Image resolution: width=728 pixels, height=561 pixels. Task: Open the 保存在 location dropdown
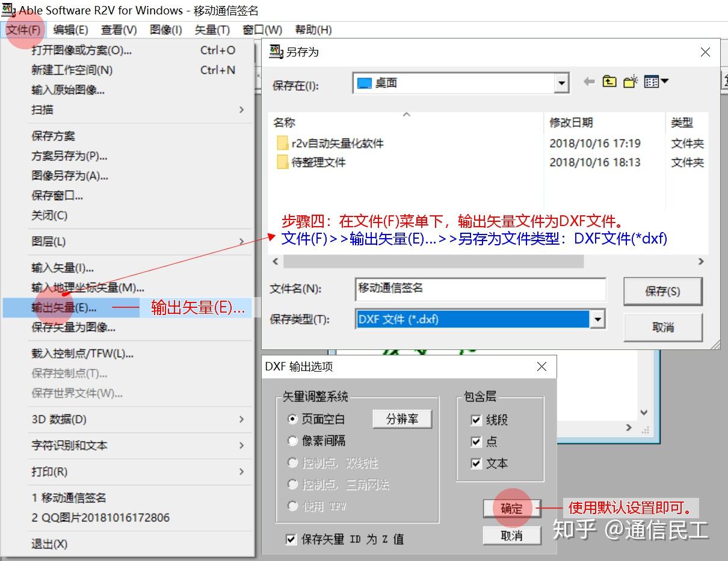coord(562,83)
